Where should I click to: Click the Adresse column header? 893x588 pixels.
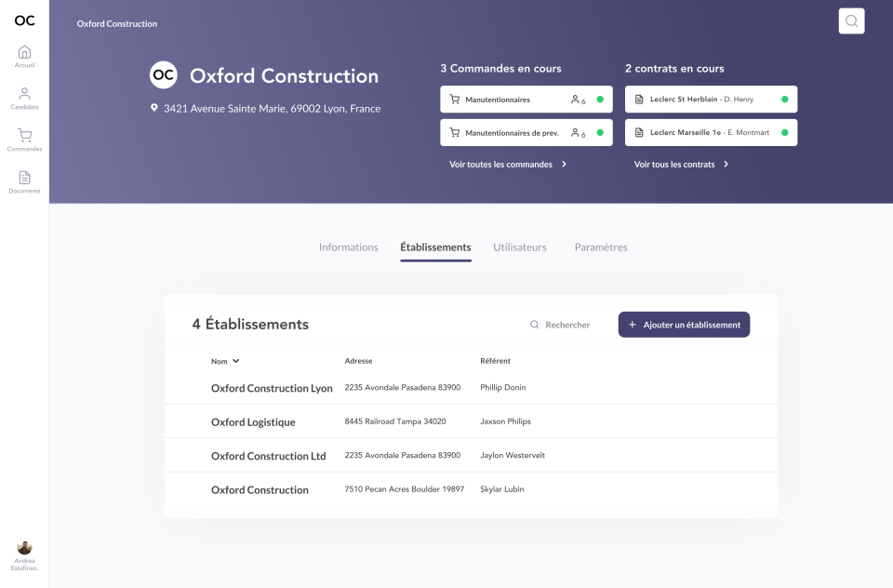click(358, 361)
